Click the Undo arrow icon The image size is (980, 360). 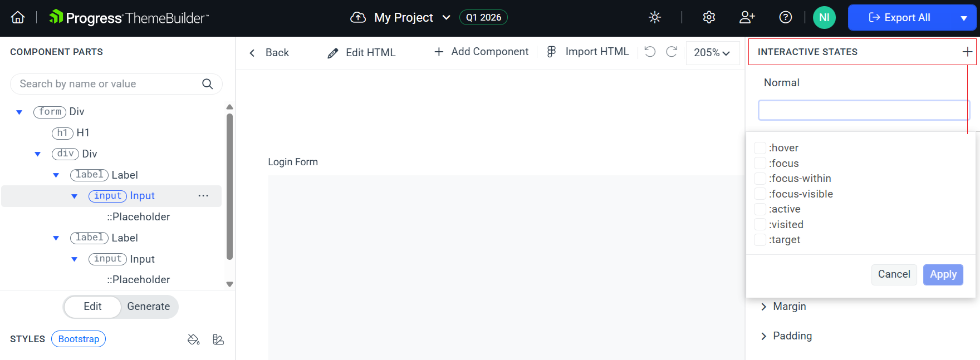649,52
